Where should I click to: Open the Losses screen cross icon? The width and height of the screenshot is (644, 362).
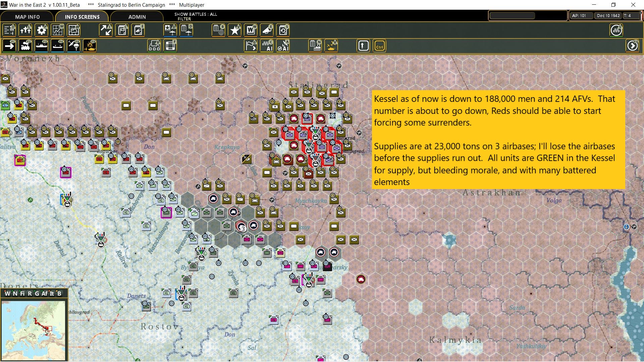25,31
